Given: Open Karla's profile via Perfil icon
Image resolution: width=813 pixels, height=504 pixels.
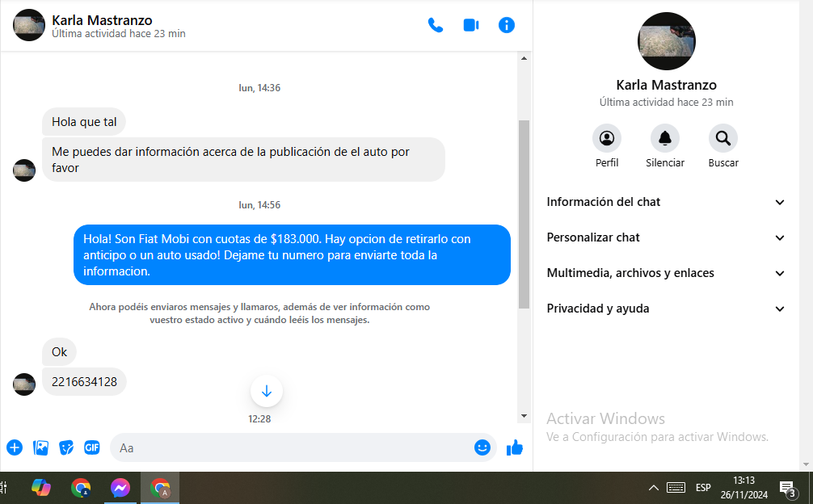Looking at the screenshot, I should pos(607,138).
